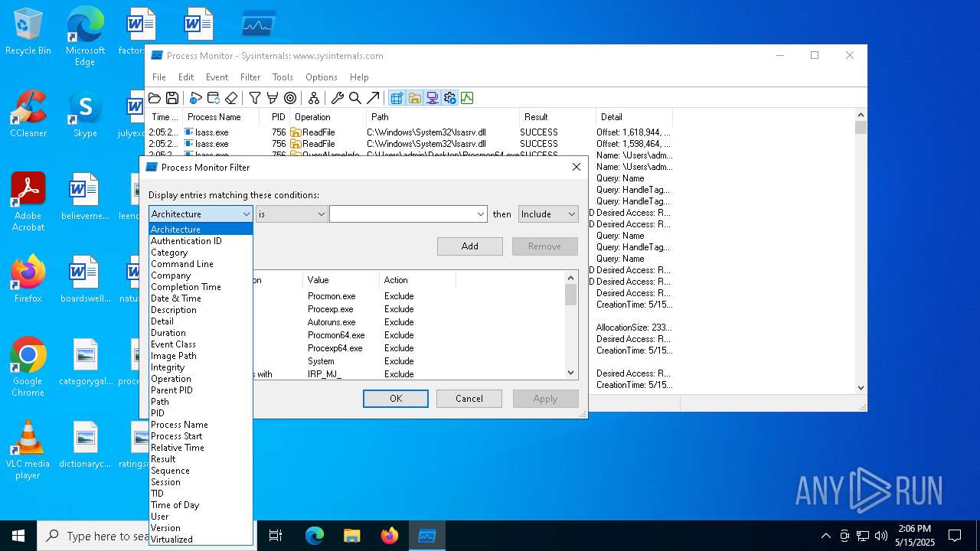This screenshot has width=980, height=551.
Task: Open File Explorer from the taskbar
Action: 351,536
